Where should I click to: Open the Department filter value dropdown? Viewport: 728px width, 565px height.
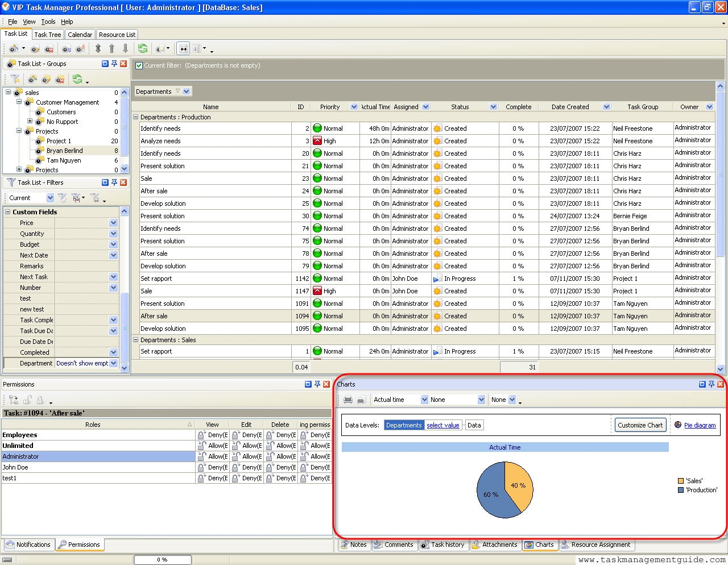tap(113, 363)
